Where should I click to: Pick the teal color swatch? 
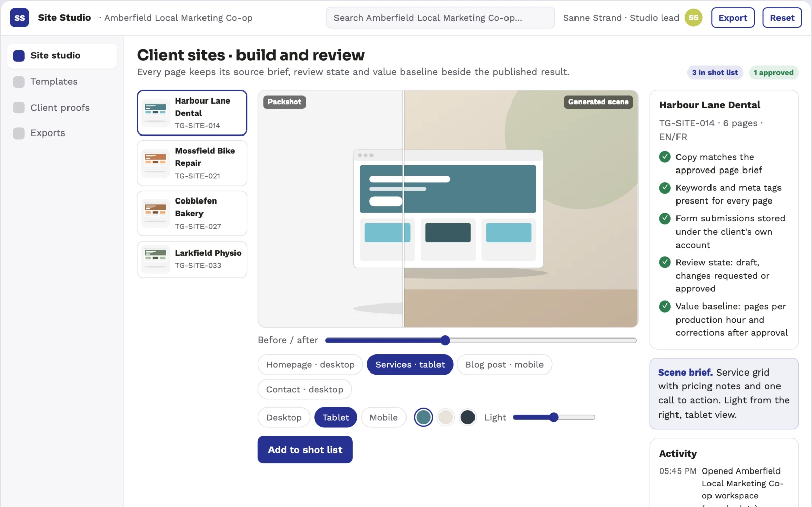tap(423, 417)
